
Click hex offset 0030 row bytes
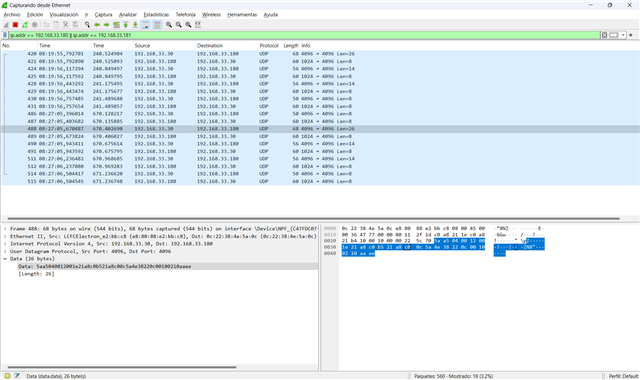coord(413,247)
